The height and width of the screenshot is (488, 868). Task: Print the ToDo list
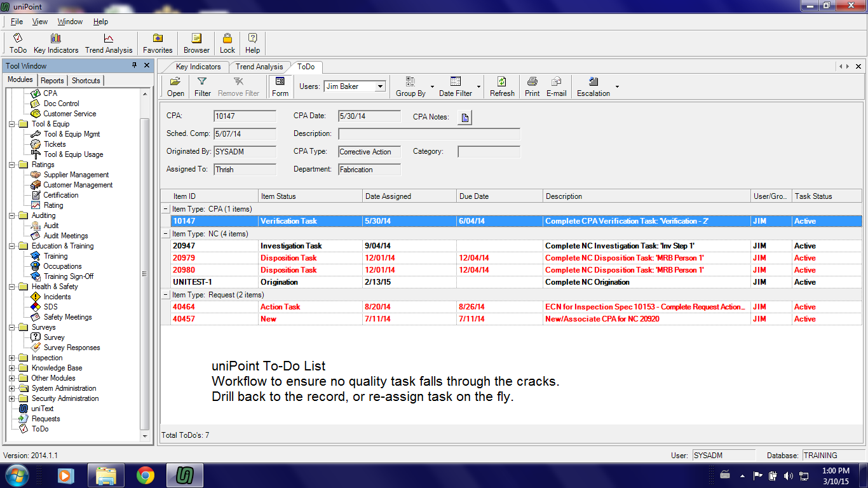pos(532,86)
